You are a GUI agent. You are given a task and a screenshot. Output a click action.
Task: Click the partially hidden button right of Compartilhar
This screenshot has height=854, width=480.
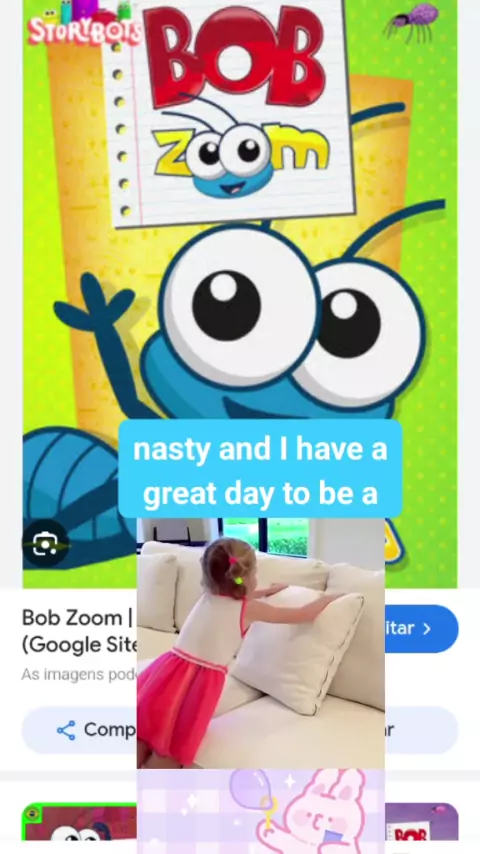[x=421, y=730]
